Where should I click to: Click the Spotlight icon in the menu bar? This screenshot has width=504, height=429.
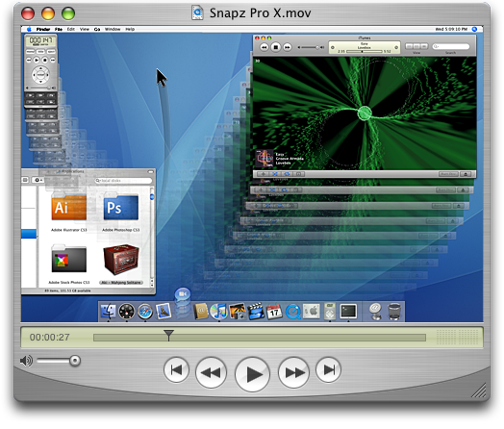pos(474,29)
